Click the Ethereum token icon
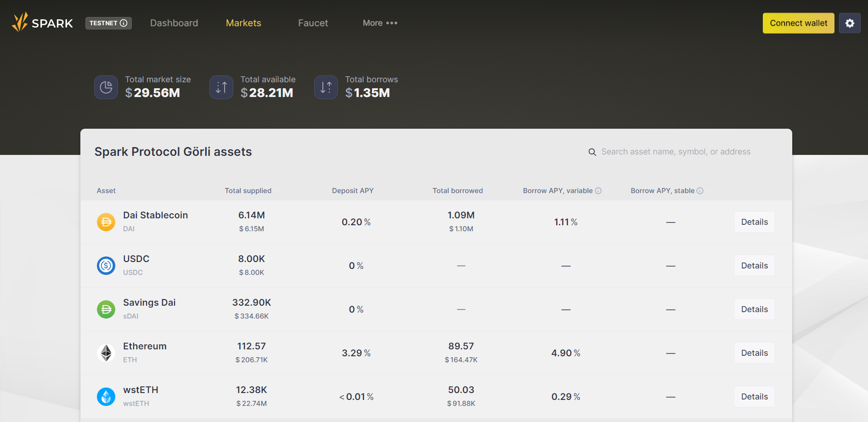Screen dimensions: 868x422 coord(106,353)
